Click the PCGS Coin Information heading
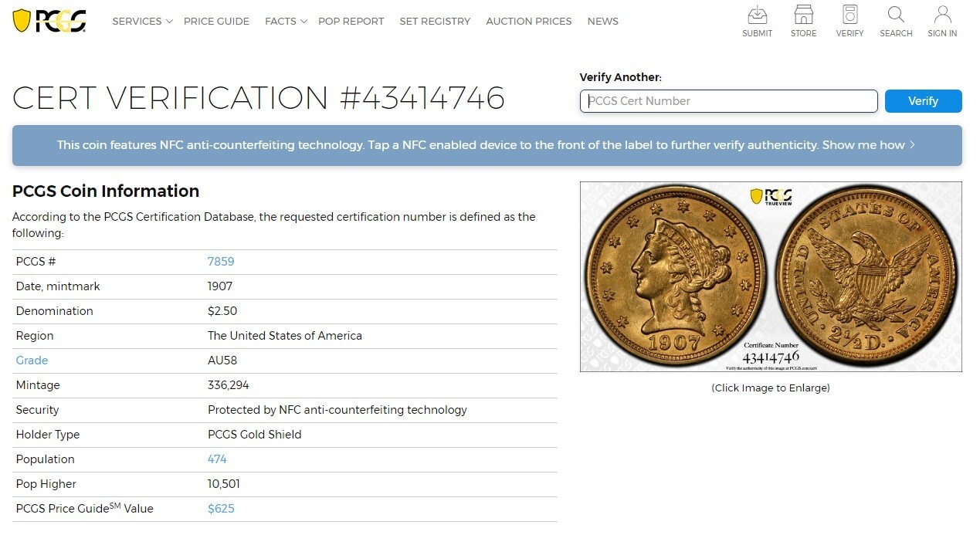The height and width of the screenshot is (535, 980). pos(106,191)
